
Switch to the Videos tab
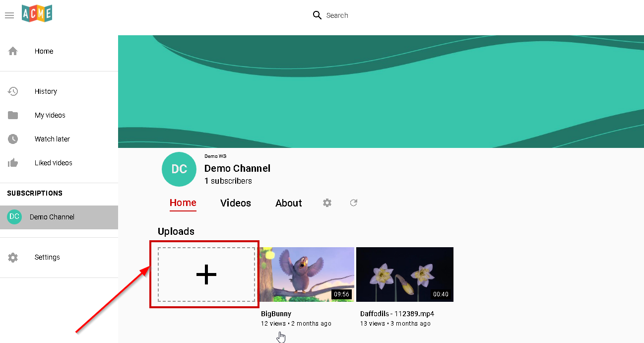[236, 203]
